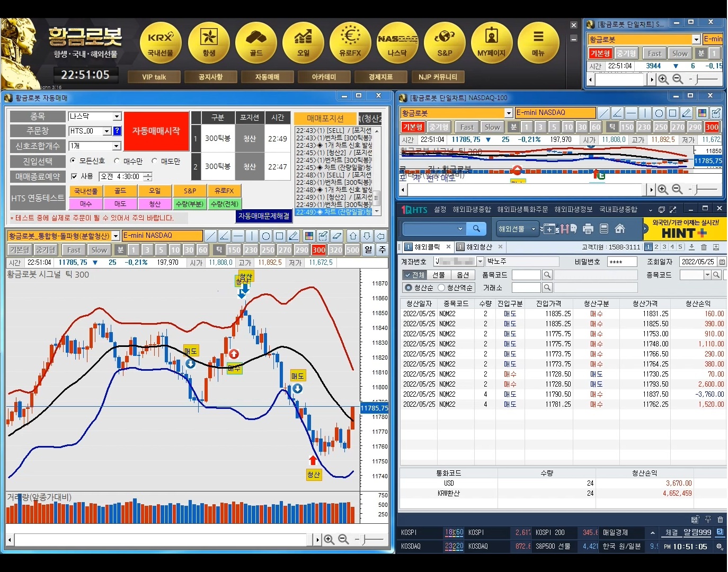Open the 항셍 gold coin button

click(x=209, y=42)
